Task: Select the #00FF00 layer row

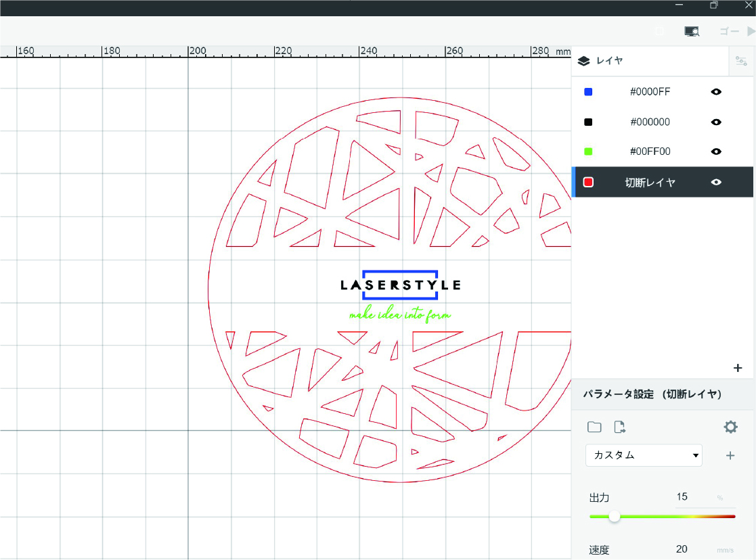Action: coord(663,151)
